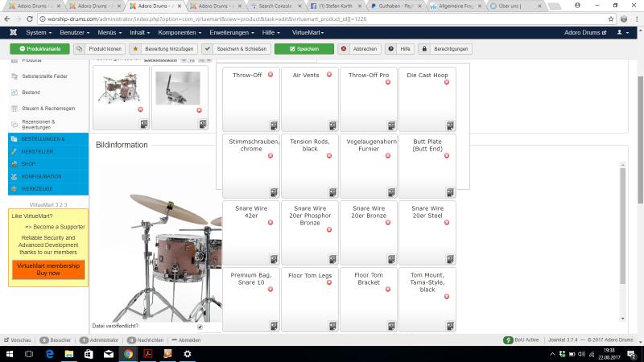The image size is (644, 362).
Task: Toggle the 'Datei veröffentlicht?' checkbox
Action: pyautogui.click(x=200, y=327)
